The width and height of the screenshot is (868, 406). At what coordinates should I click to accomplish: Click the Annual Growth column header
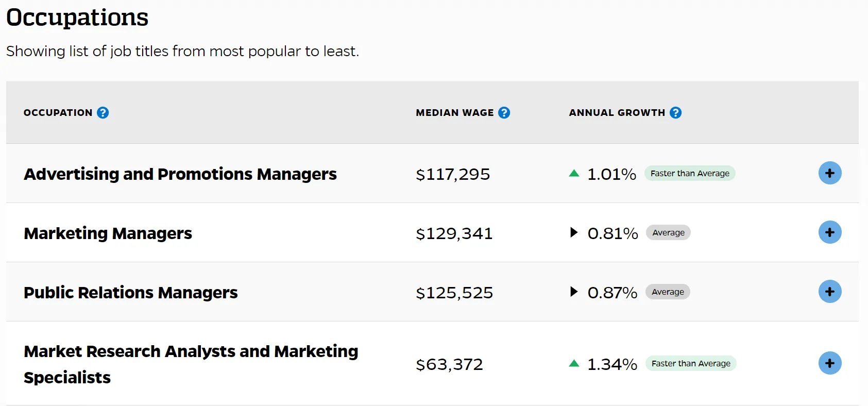click(x=617, y=112)
